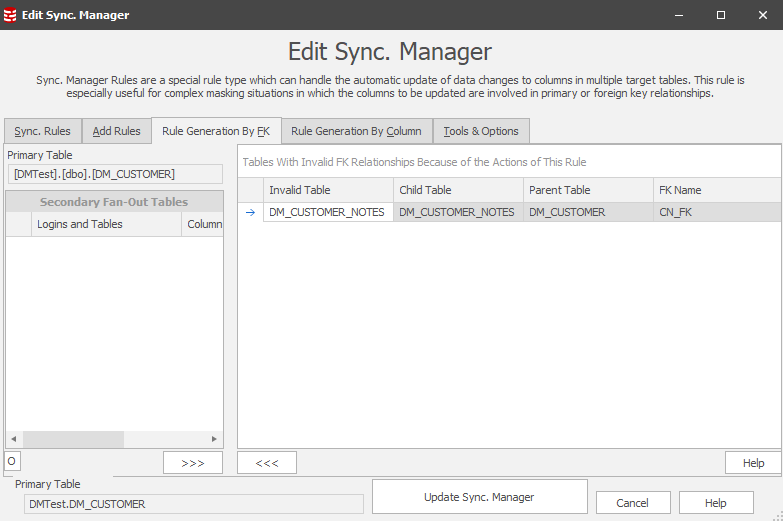Click the small O button
The width and height of the screenshot is (783, 521).
(11, 461)
